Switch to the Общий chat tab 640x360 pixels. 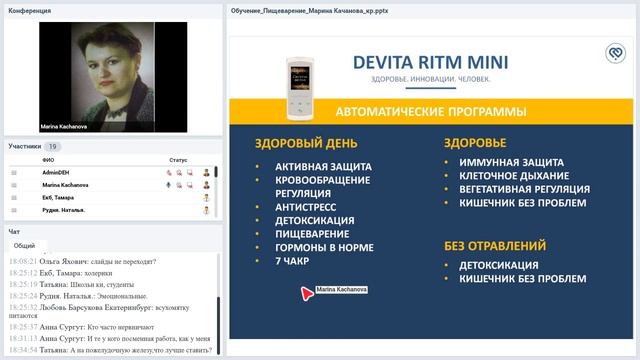point(24,246)
